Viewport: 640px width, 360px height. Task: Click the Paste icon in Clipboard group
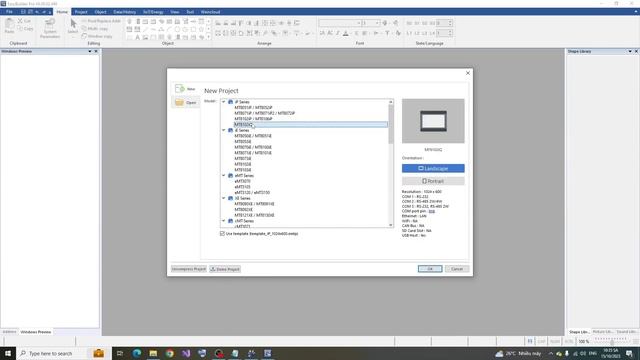(x=9, y=25)
